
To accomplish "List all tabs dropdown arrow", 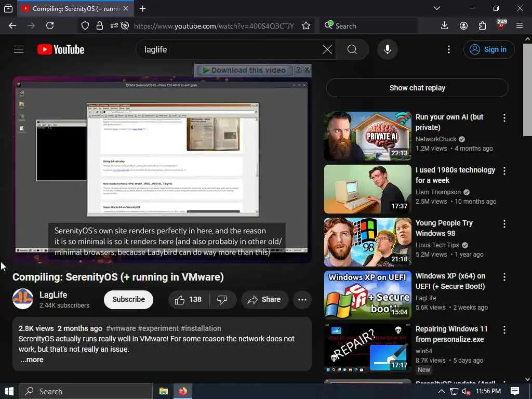I will point(436,8).
